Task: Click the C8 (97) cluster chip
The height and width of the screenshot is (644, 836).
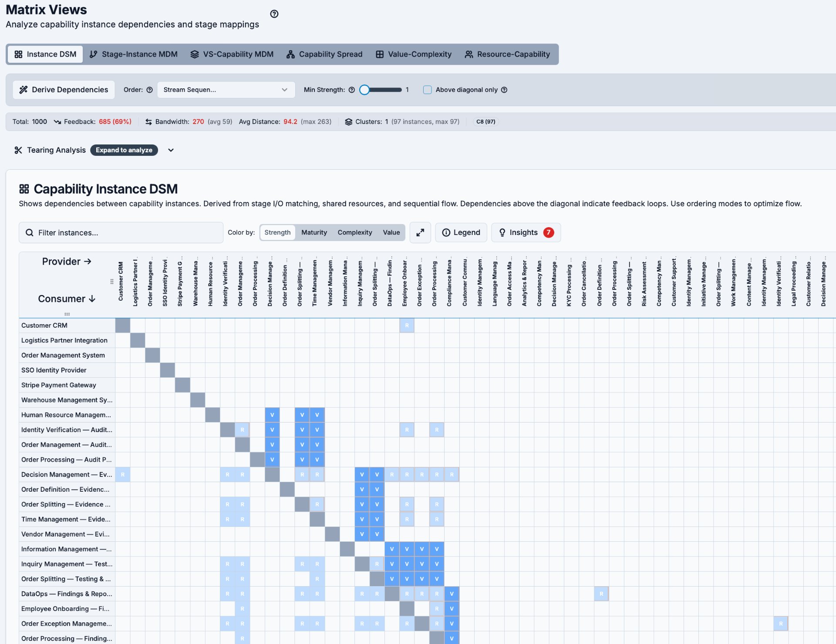Action: tap(486, 122)
